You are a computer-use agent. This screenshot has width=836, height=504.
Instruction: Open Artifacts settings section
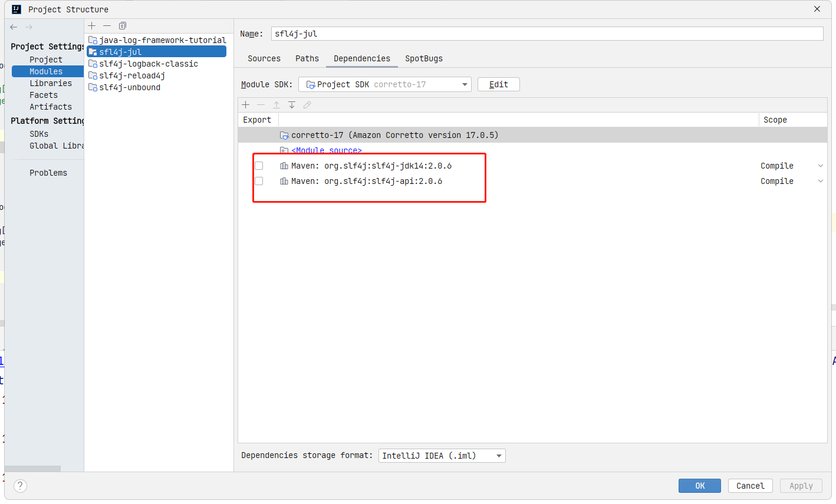pyautogui.click(x=51, y=107)
